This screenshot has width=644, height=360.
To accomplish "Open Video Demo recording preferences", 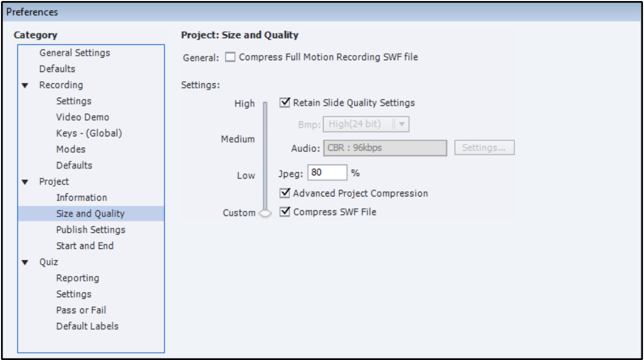I will tap(82, 117).
